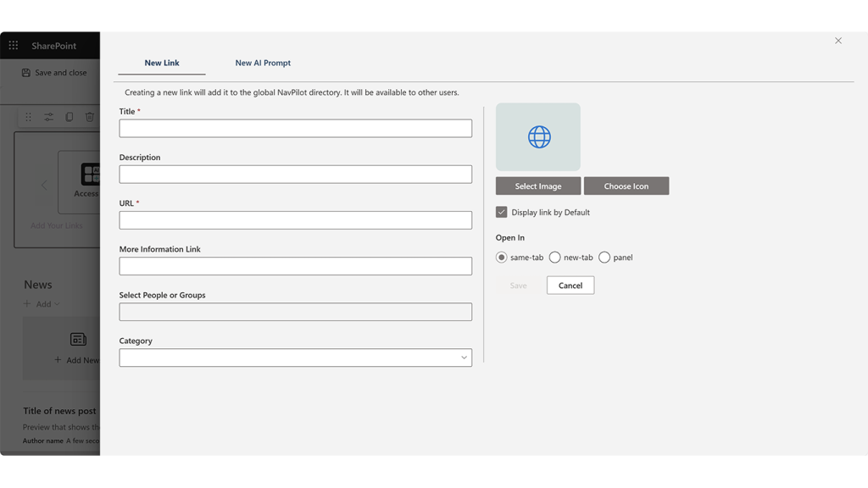This screenshot has height=488, width=868.
Task: Switch to the New AI Prompt tab
Action: (x=263, y=63)
